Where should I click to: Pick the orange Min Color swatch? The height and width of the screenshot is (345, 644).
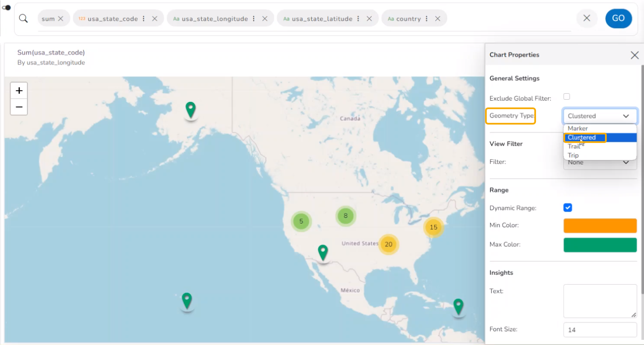click(599, 226)
